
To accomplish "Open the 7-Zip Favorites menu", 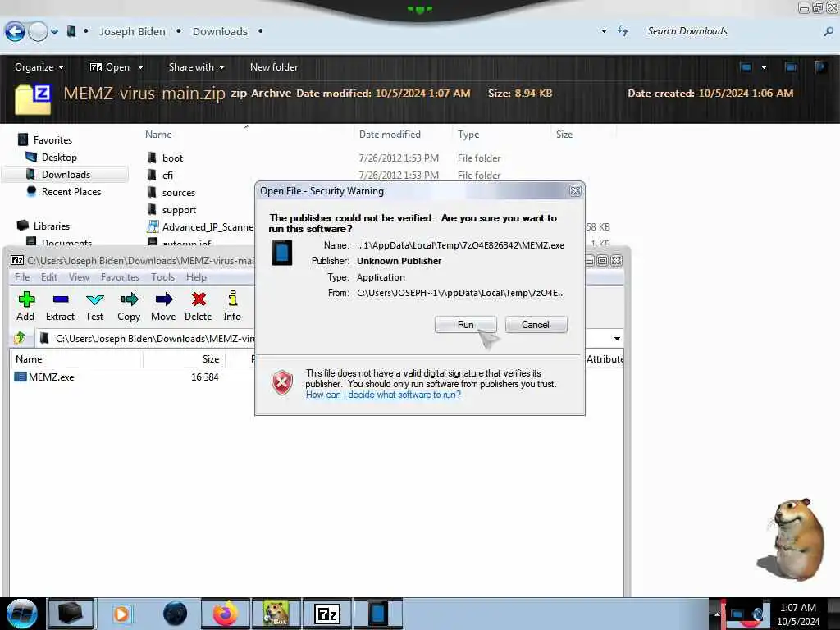I will 120,277.
